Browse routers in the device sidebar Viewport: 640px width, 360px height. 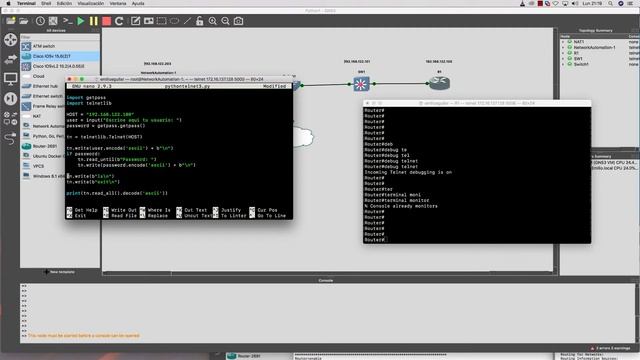(x=11, y=40)
